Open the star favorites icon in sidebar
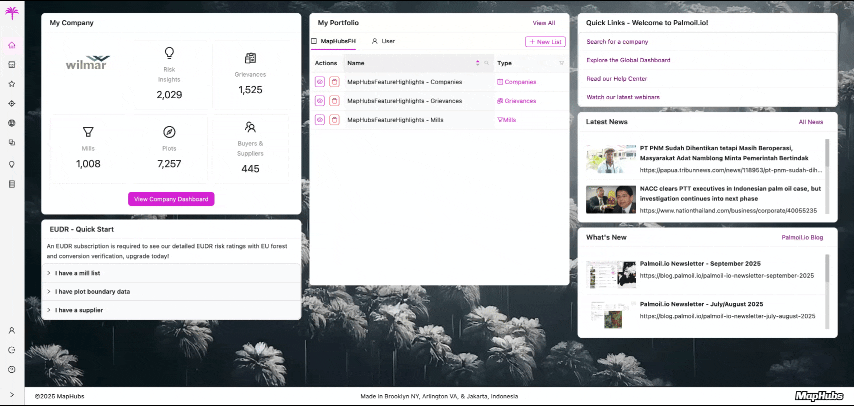The image size is (854, 406). point(12,84)
